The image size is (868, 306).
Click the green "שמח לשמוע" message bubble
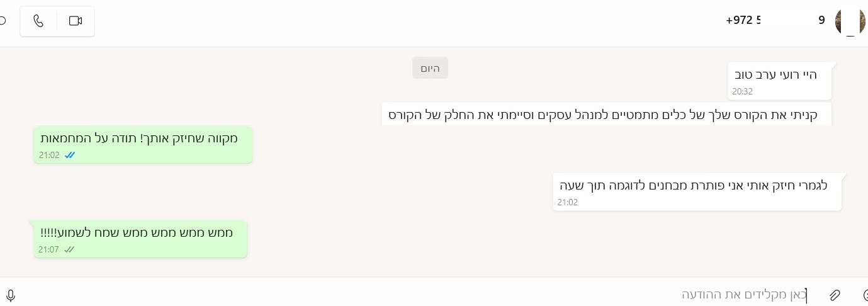pos(136,233)
